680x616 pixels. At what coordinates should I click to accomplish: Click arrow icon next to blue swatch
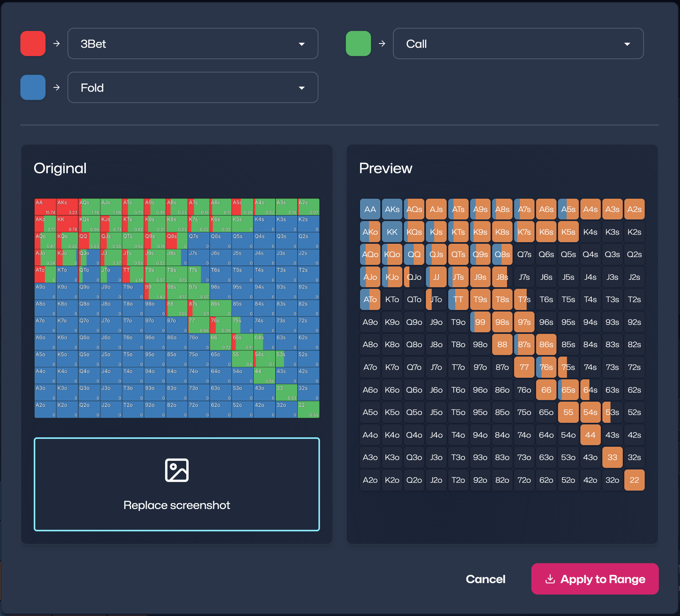pos(56,87)
